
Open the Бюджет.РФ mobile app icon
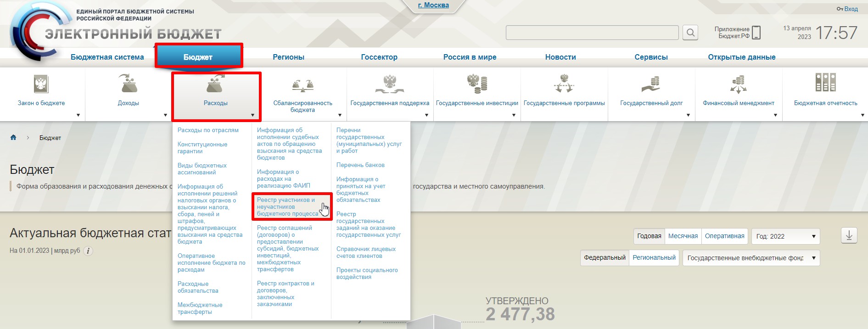(x=756, y=33)
